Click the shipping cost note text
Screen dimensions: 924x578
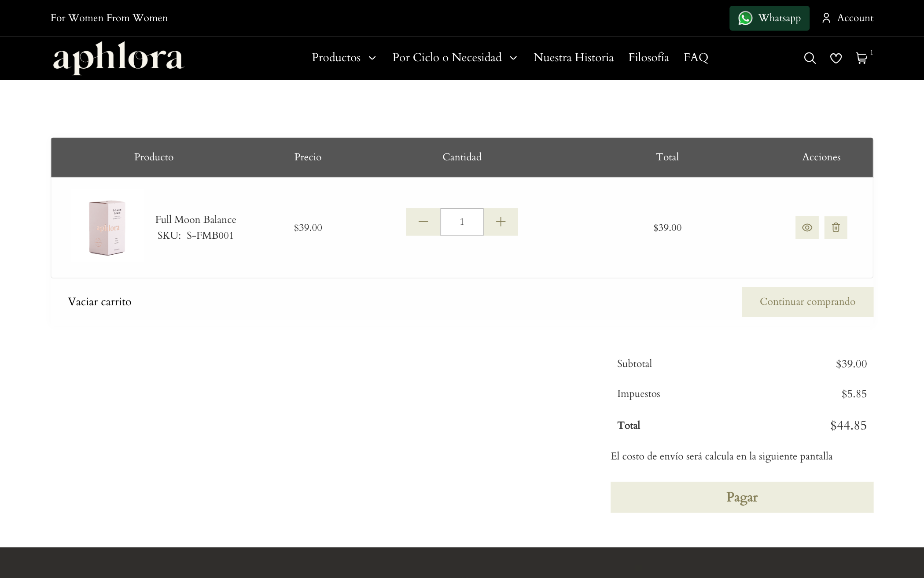point(722,456)
